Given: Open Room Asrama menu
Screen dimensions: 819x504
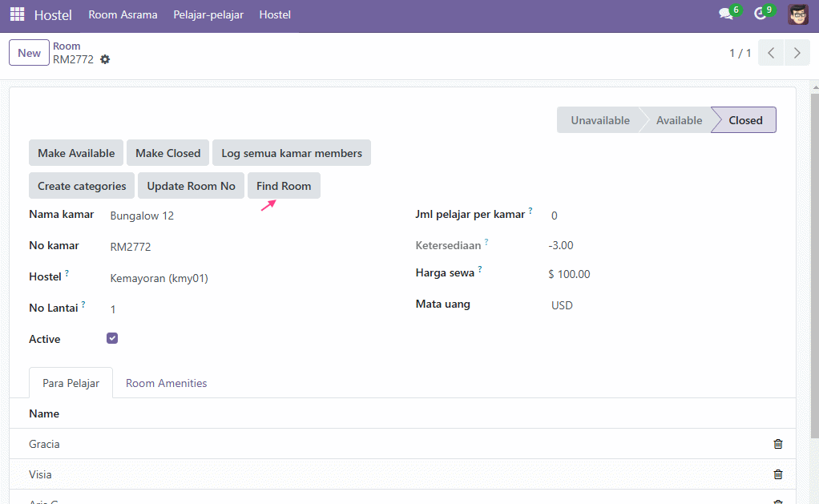Looking at the screenshot, I should click(x=123, y=14).
